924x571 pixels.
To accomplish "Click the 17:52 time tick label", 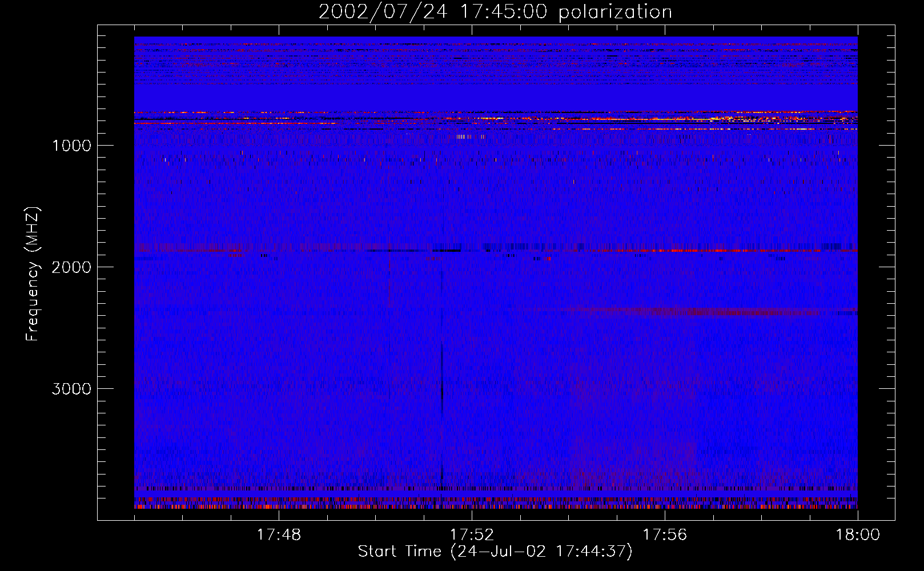I will click(x=472, y=535).
